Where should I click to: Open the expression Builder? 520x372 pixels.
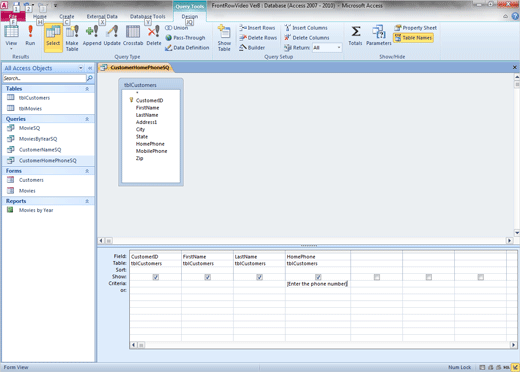[252, 48]
